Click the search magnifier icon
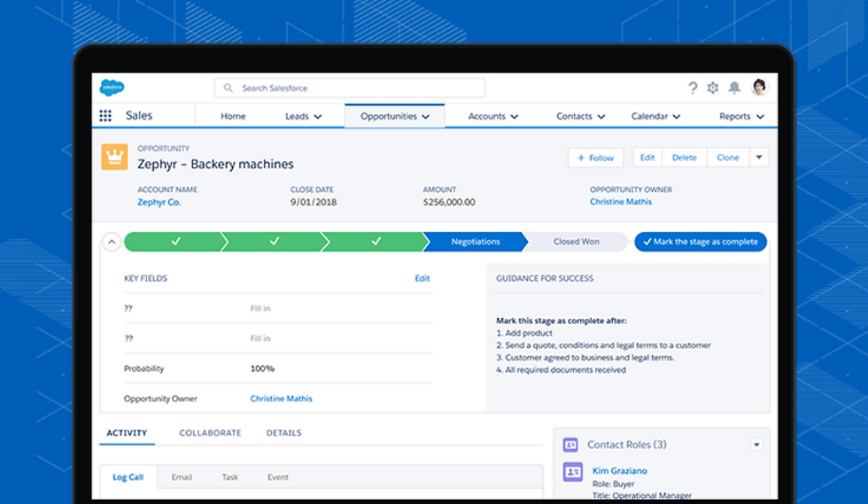The image size is (868, 504). pos(229,88)
